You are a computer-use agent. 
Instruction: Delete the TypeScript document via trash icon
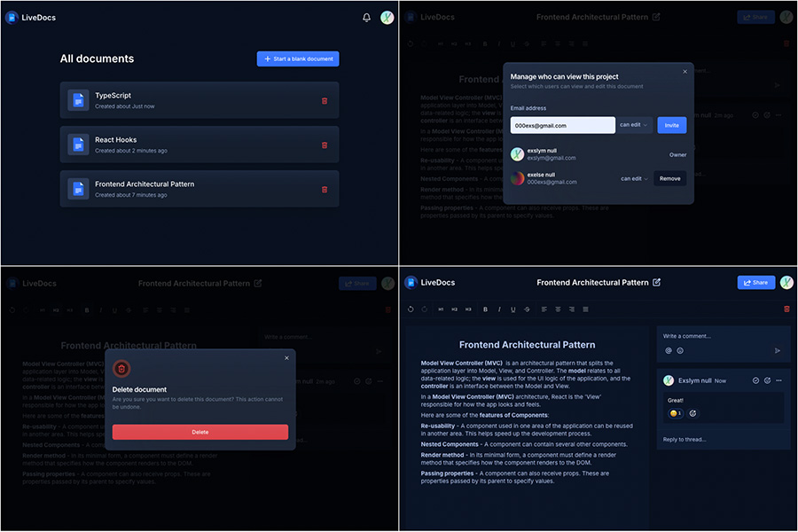click(x=325, y=101)
